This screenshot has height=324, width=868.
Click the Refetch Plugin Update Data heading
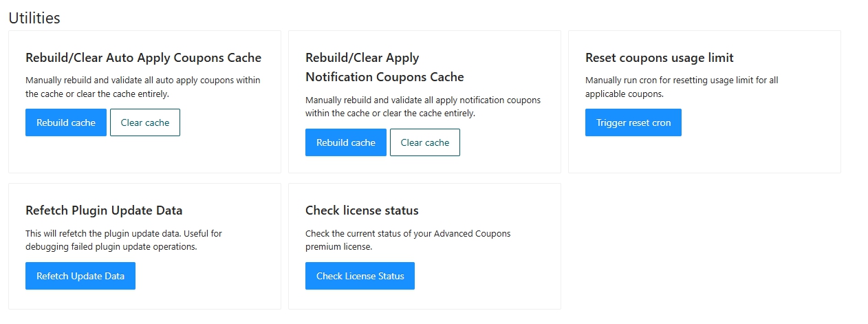[104, 210]
